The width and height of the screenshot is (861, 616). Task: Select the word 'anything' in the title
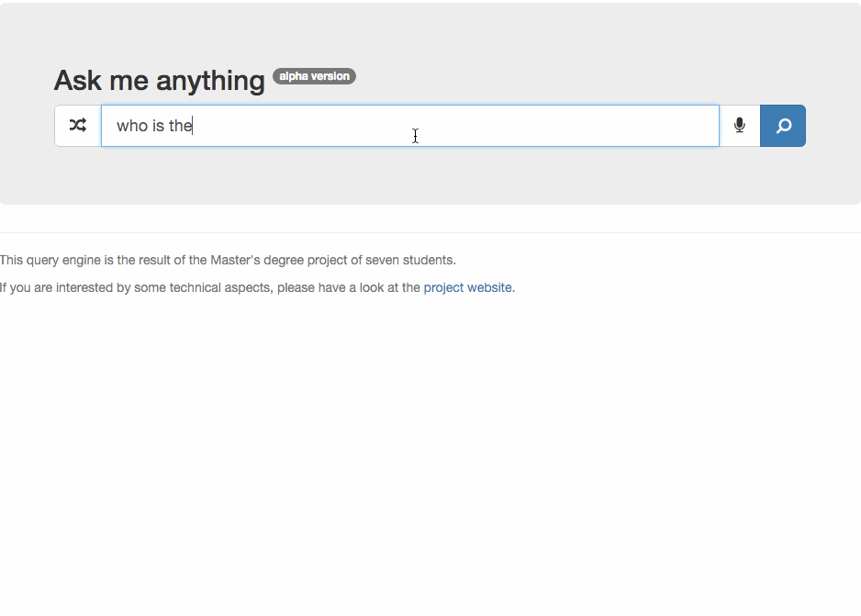[210, 82]
